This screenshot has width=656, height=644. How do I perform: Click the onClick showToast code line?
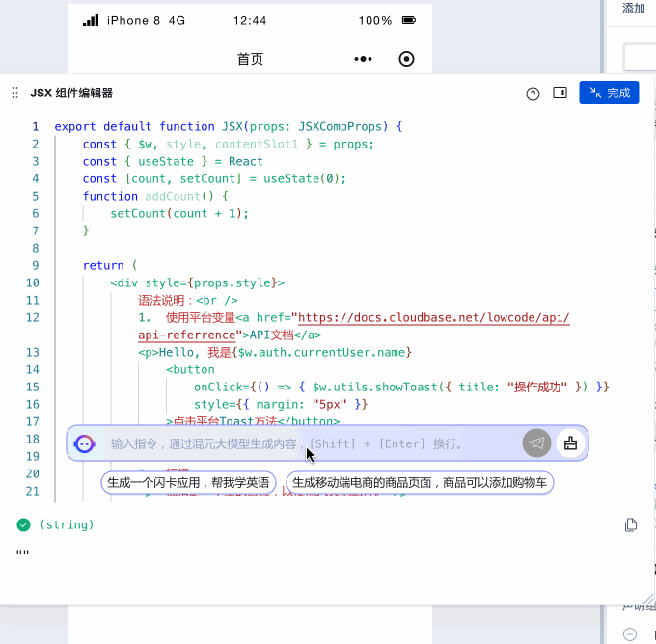401,388
